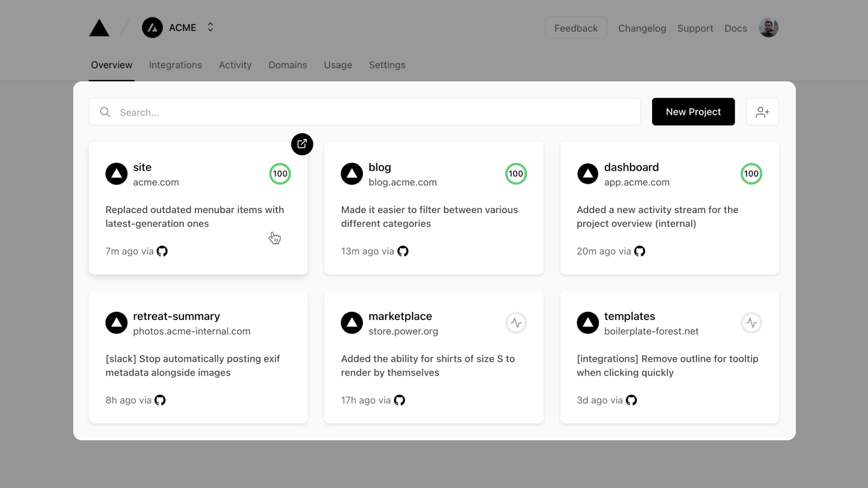Screen dimensions: 868x488
Task: Open the user profile avatar menu
Action: pos(768,27)
